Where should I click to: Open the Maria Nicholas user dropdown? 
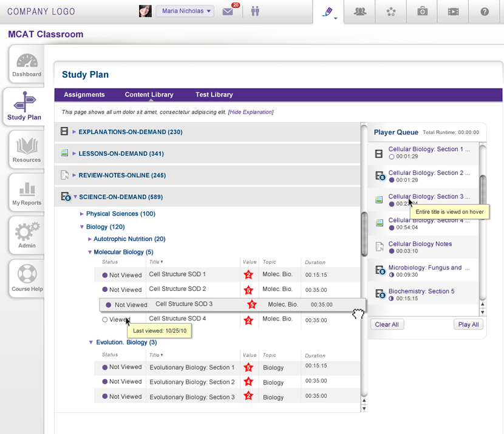point(185,11)
